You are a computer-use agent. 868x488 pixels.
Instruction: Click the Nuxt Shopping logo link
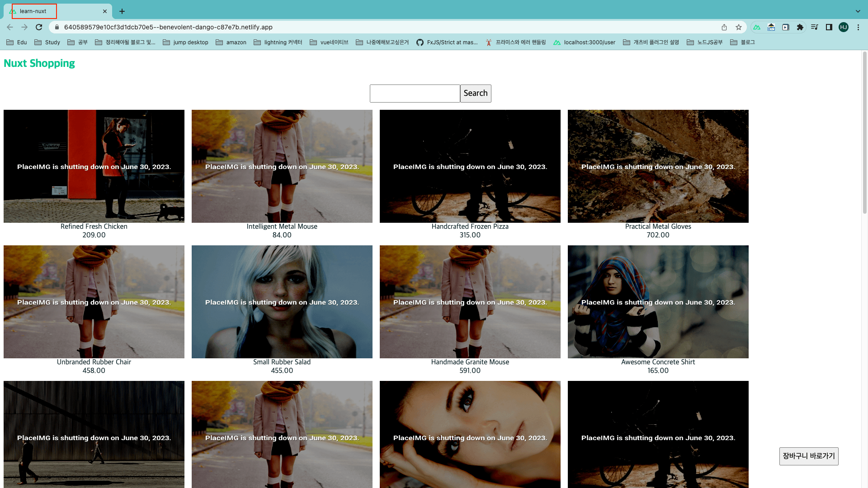pyautogui.click(x=39, y=63)
